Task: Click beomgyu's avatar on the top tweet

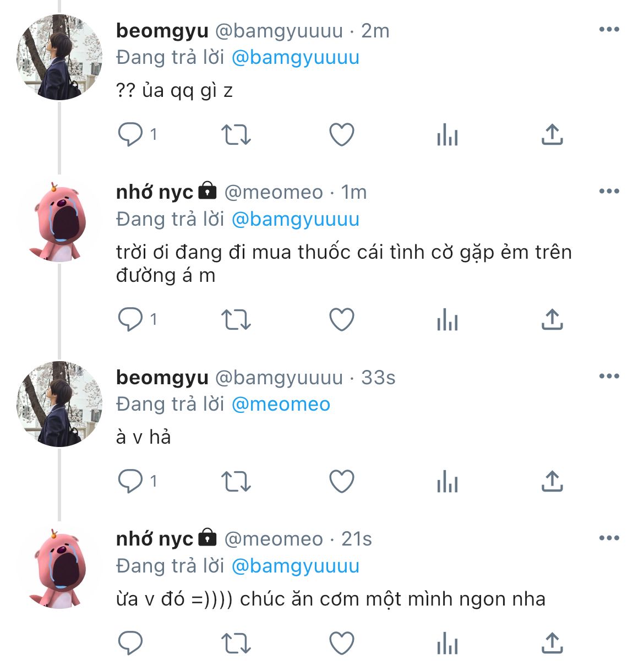Action: pyautogui.click(x=59, y=57)
